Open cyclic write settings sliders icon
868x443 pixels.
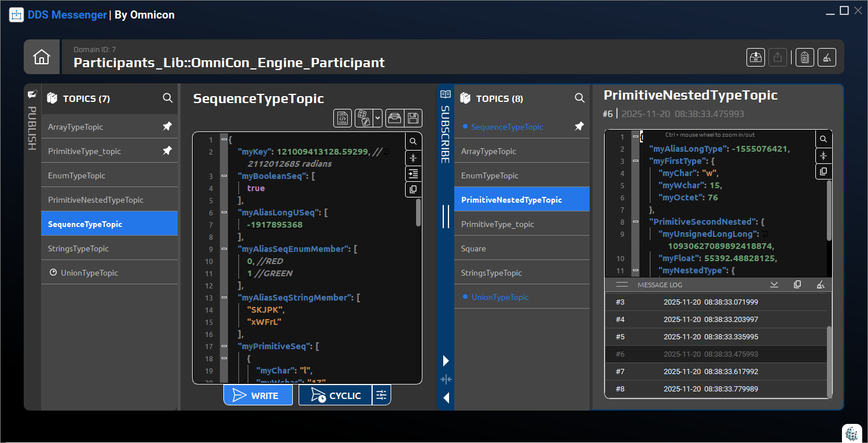[x=381, y=396]
